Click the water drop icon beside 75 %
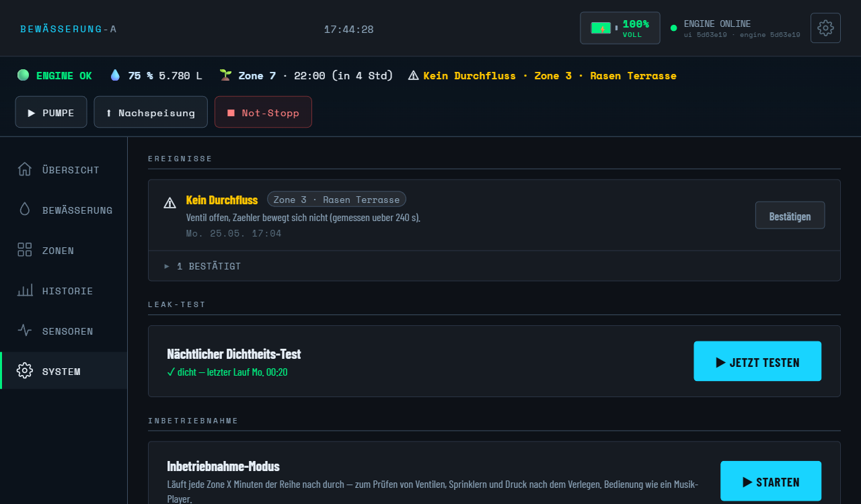Viewport: 861px width, 504px height. click(116, 75)
